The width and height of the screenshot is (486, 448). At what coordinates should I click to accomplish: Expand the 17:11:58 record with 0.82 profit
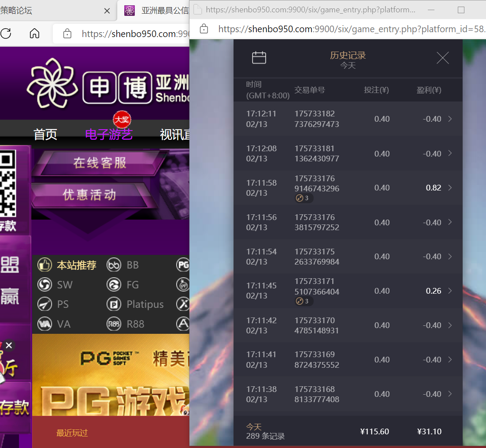pyautogui.click(x=450, y=188)
